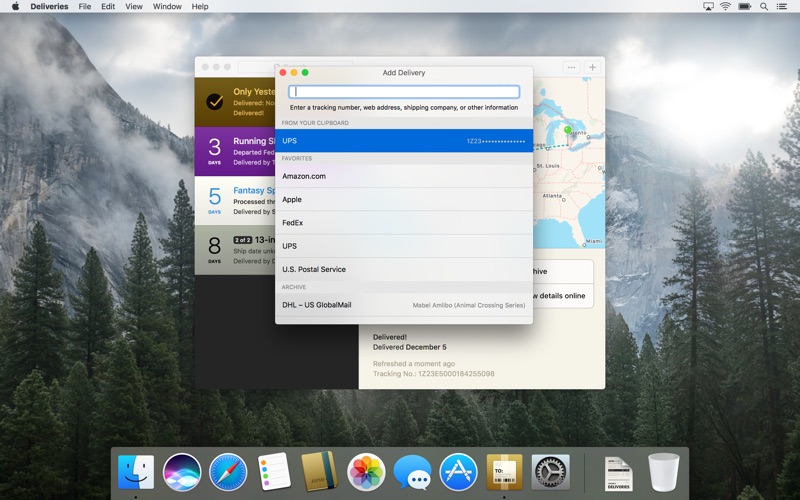The width and height of the screenshot is (800, 500).
Task: Open the App Store from Dock
Action: [x=458, y=472]
